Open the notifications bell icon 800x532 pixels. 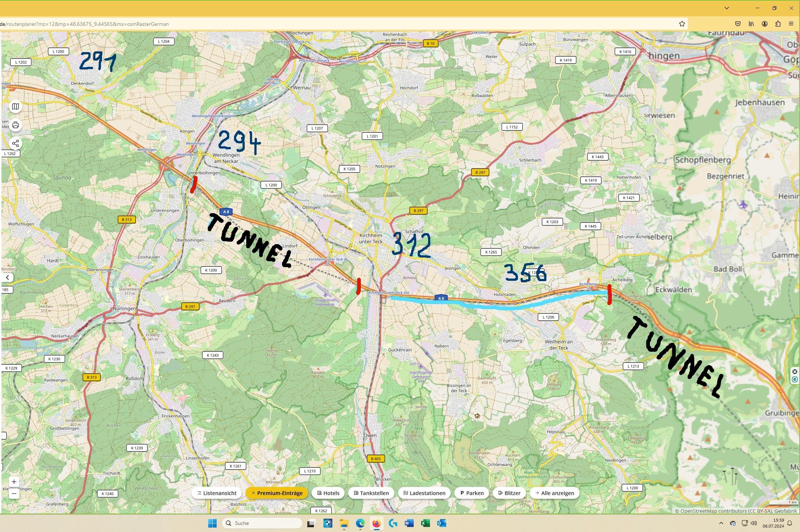790,523
